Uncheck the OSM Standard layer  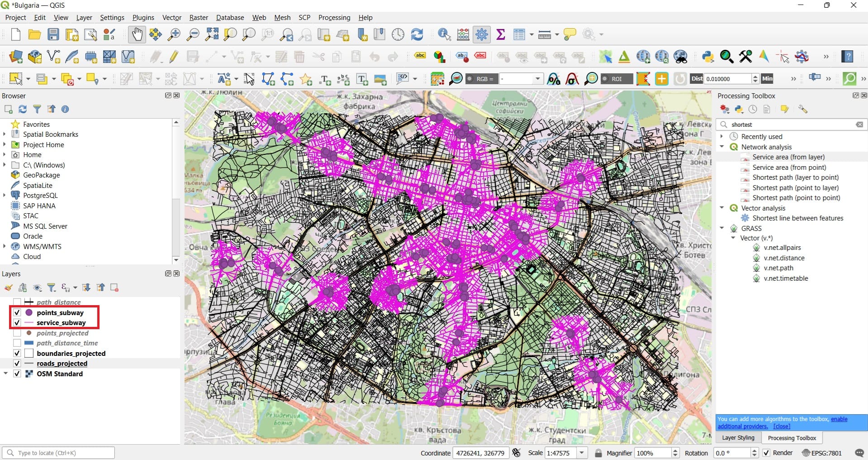click(x=17, y=374)
